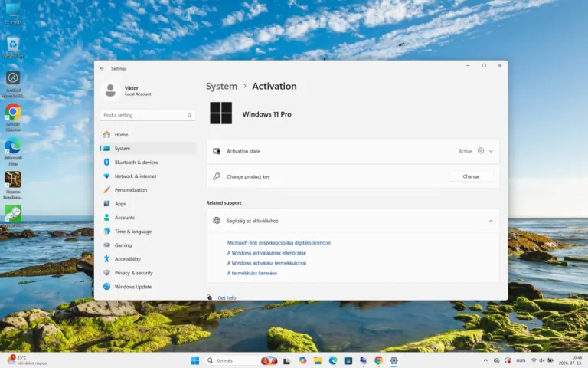Image resolution: width=588 pixels, height=368 pixels.
Task: Open A Windows aktiválásának ellenőrzése link
Action: point(266,253)
